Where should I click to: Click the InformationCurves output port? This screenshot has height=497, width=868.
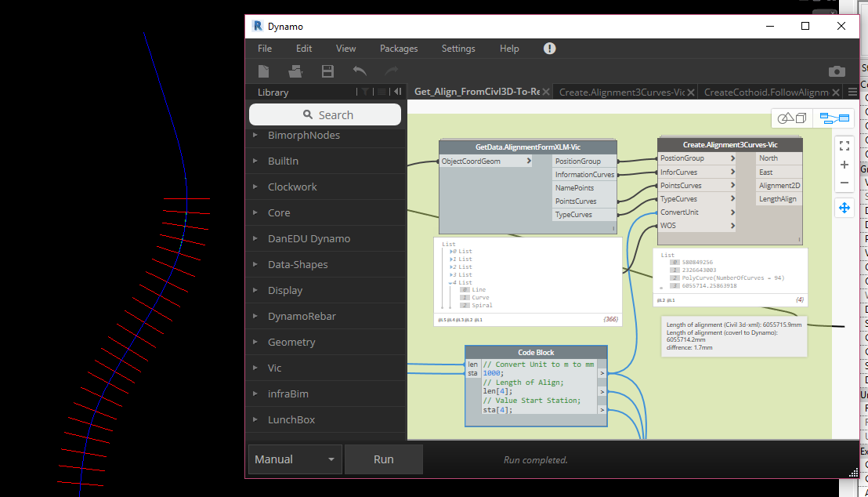pos(584,175)
